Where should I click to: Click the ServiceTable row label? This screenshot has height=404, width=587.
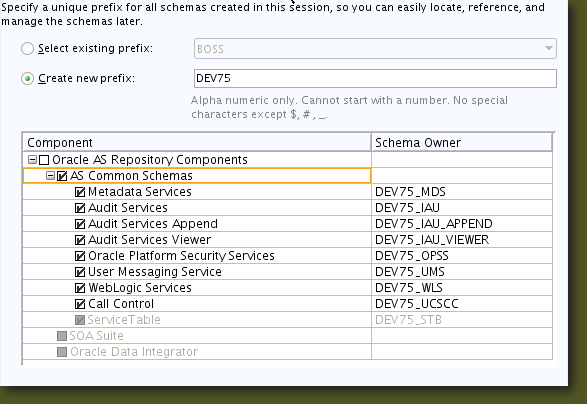pos(124,320)
